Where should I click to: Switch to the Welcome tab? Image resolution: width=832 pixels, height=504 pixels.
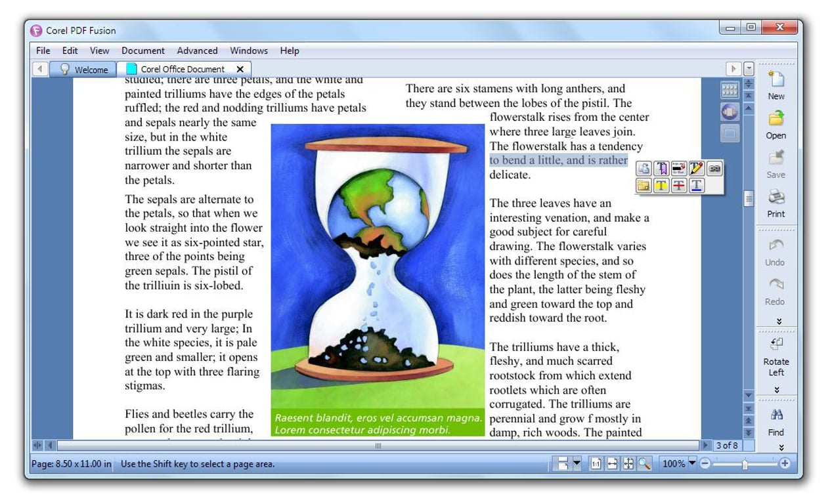tap(83, 70)
